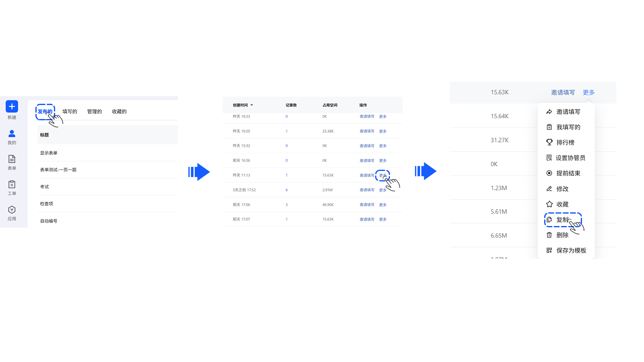Sort by 创建时间 dropdown arrow
644x362 pixels.
pyautogui.click(x=252, y=105)
